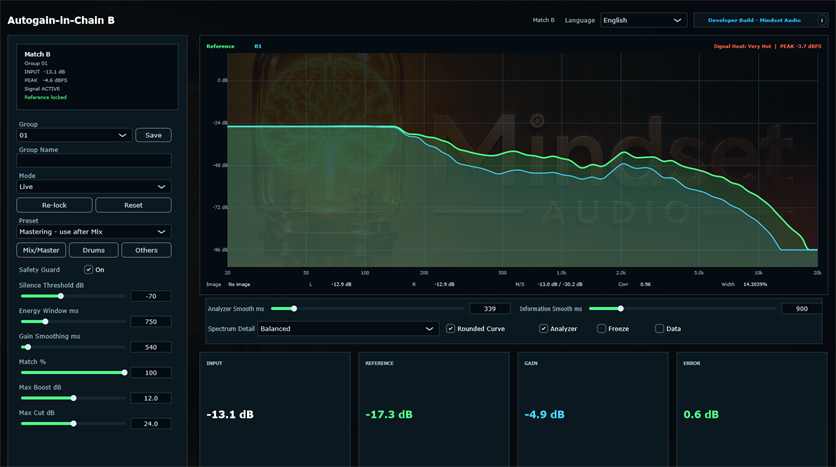The width and height of the screenshot is (836, 467).
Task: Click the Reset button
Action: click(x=133, y=205)
